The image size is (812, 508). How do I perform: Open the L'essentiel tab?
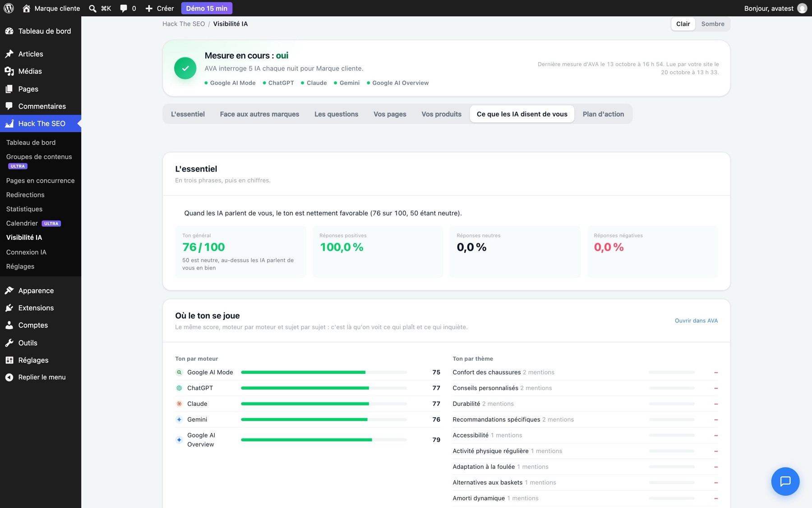pyautogui.click(x=188, y=114)
